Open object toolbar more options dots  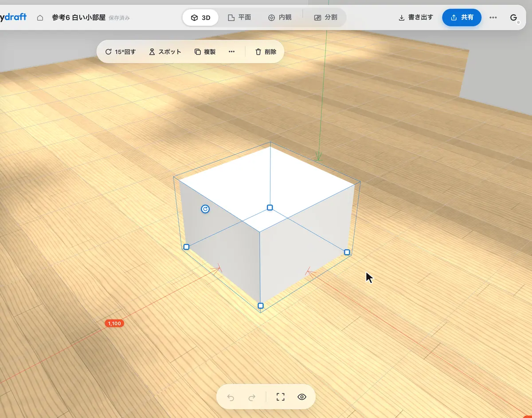pyautogui.click(x=231, y=52)
